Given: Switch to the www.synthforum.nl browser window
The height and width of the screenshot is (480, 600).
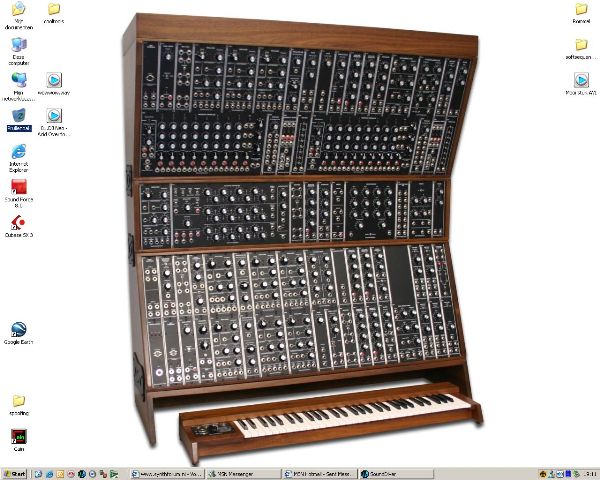Looking at the screenshot, I should click(167, 474).
